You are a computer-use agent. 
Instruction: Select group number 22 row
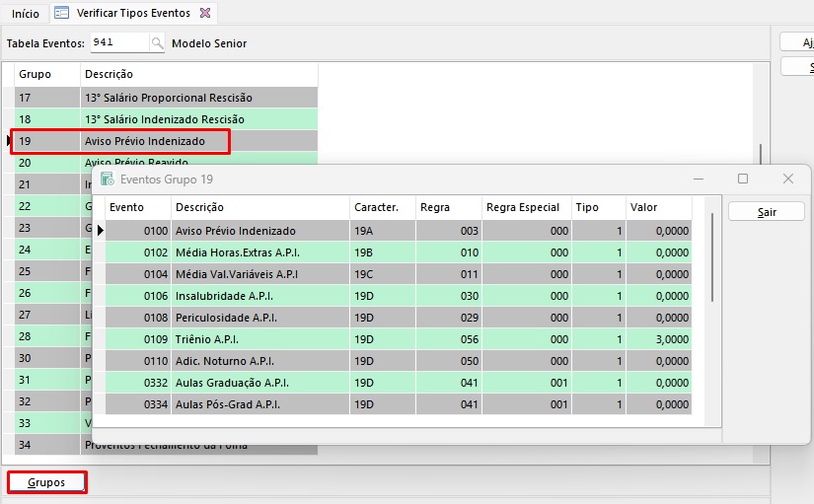(x=47, y=206)
